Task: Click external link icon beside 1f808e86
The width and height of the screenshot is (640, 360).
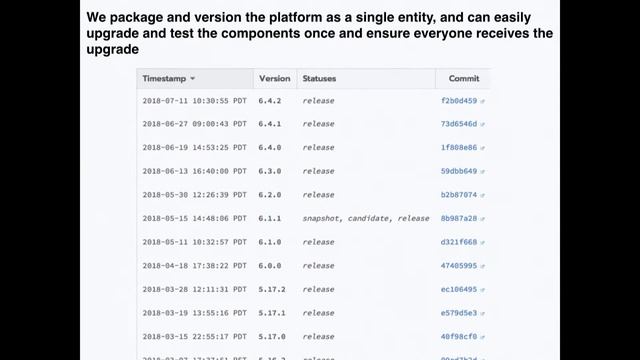Action: coord(482,148)
